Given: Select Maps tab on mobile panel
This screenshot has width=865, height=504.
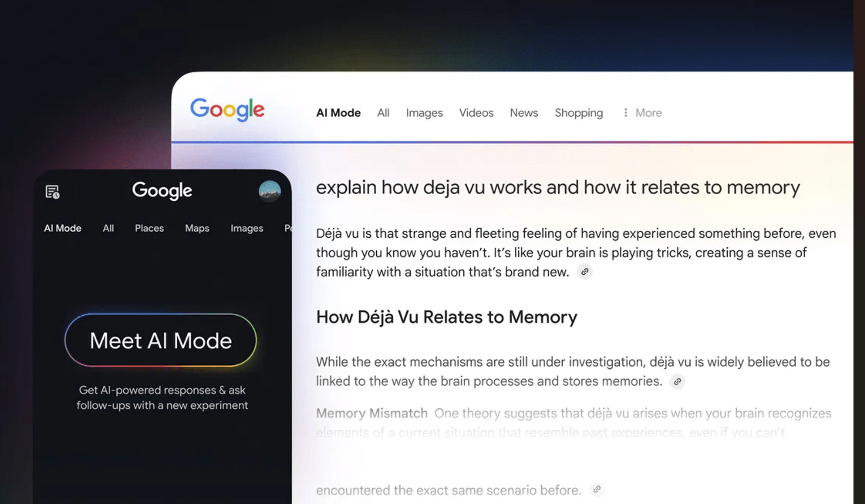Looking at the screenshot, I should (x=197, y=228).
